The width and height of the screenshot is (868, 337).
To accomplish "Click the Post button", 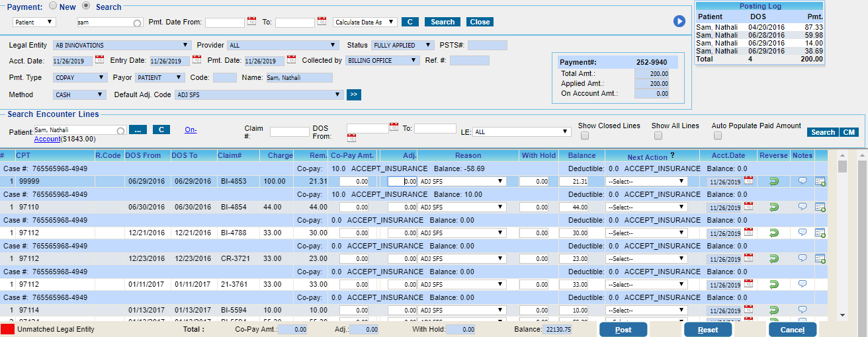I will click(623, 330).
